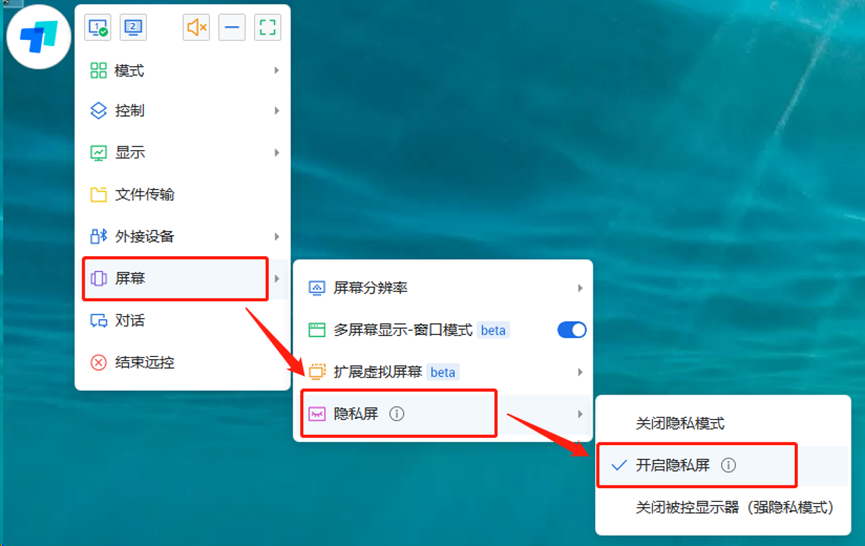Viewport: 865px width, 546px height.
Task: Switch to monitor 2 display icon
Action: pos(133,27)
